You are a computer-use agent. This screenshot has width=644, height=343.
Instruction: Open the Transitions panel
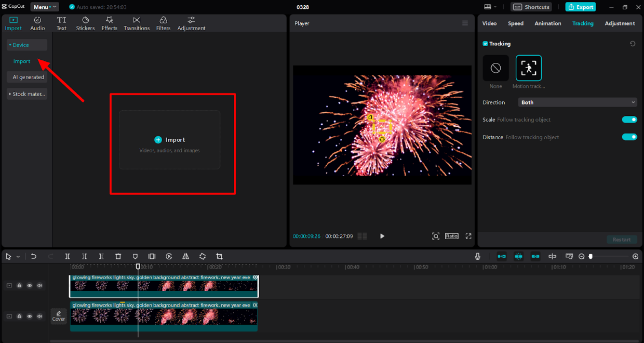click(x=137, y=23)
